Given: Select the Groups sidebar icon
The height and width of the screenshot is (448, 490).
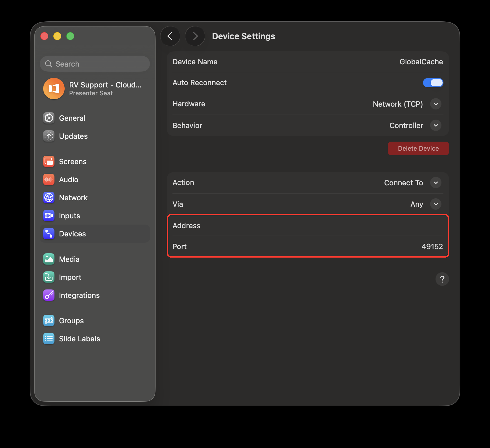Looking at the screenshot, I should click(49, 320).
